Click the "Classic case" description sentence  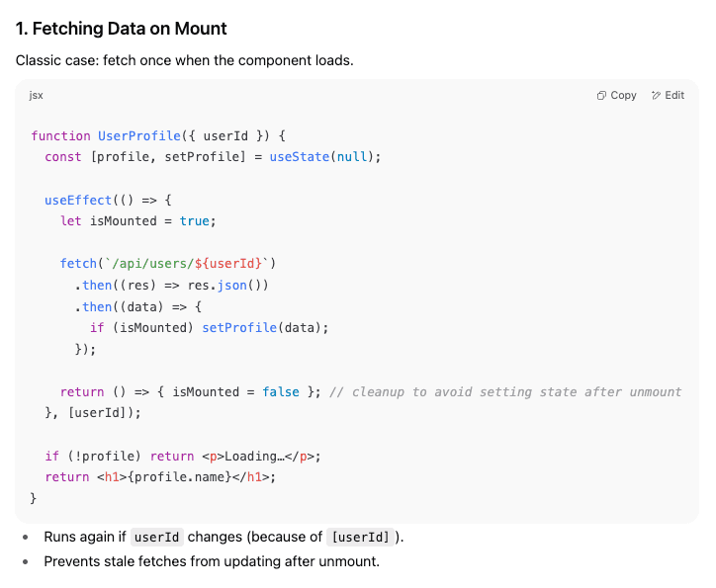184,61
